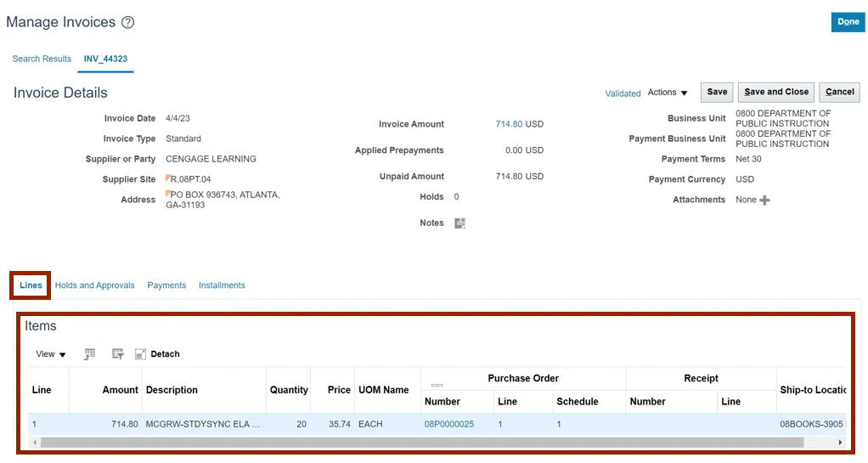This screenshot has width=868, height=463.
Task: Click the Holds count 0 value
Action: point(456,196)
